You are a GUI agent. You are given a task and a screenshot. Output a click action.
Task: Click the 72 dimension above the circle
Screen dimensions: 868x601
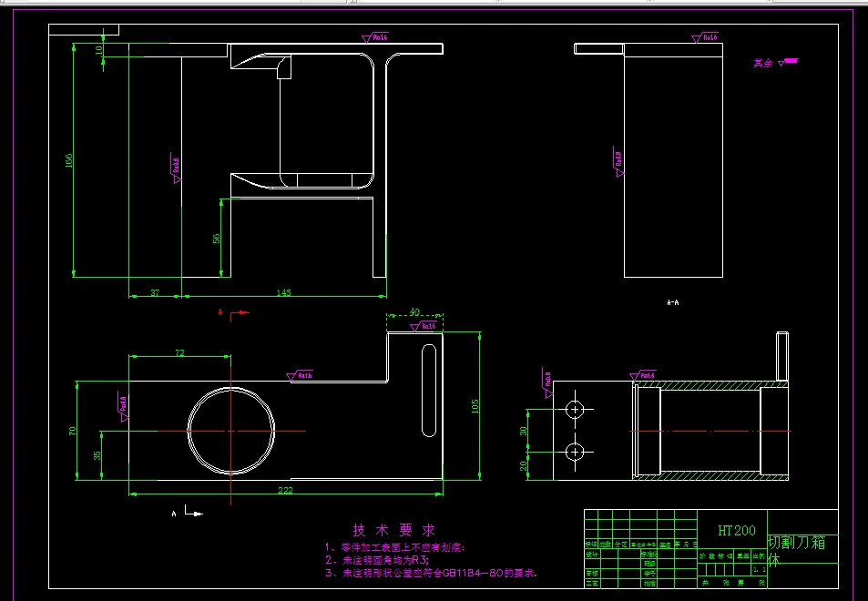pyautogui.click(x=179, y=352)
